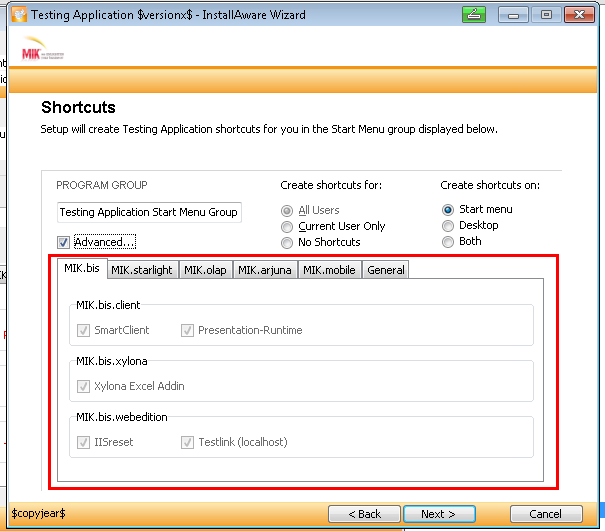Cancel the installation wizard

click(546, 514)
